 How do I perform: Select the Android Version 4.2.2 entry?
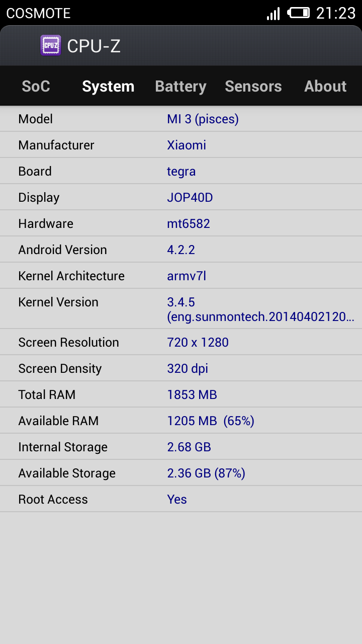point(181,250)
